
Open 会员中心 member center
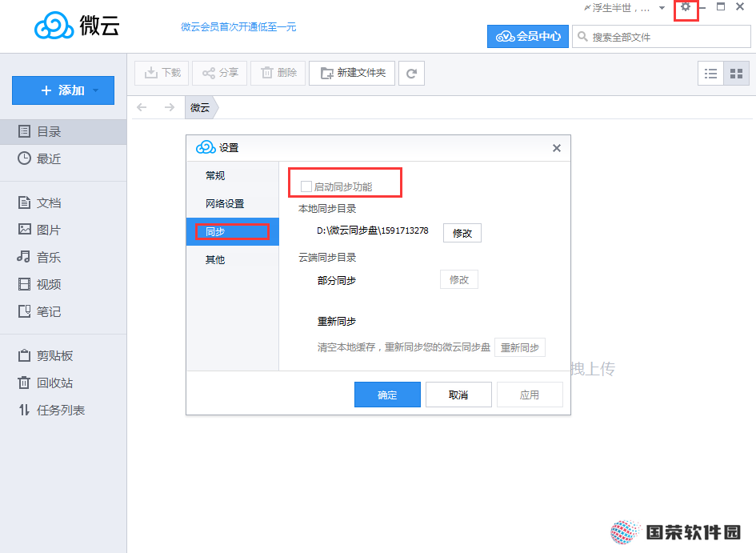[528, 36]
